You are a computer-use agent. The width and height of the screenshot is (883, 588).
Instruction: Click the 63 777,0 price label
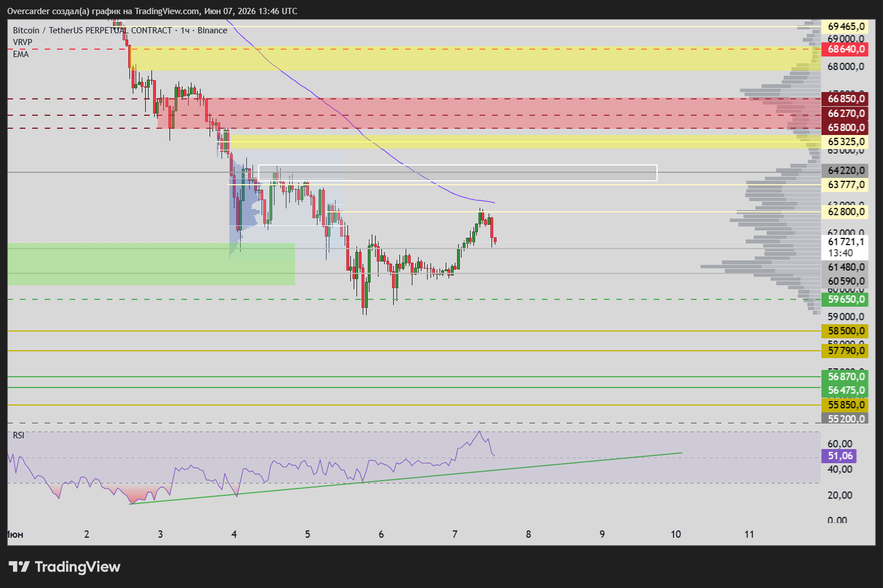pyautogui.click(x=845, y=185)
